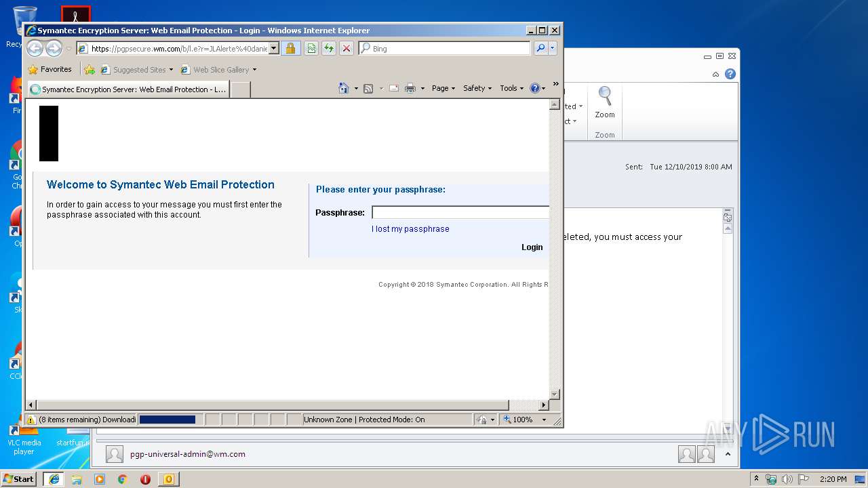Click the horizontal scrollbar left arrow
This screenshot has width=868, height=488.
pyautogui.click(x=31, y=405)
